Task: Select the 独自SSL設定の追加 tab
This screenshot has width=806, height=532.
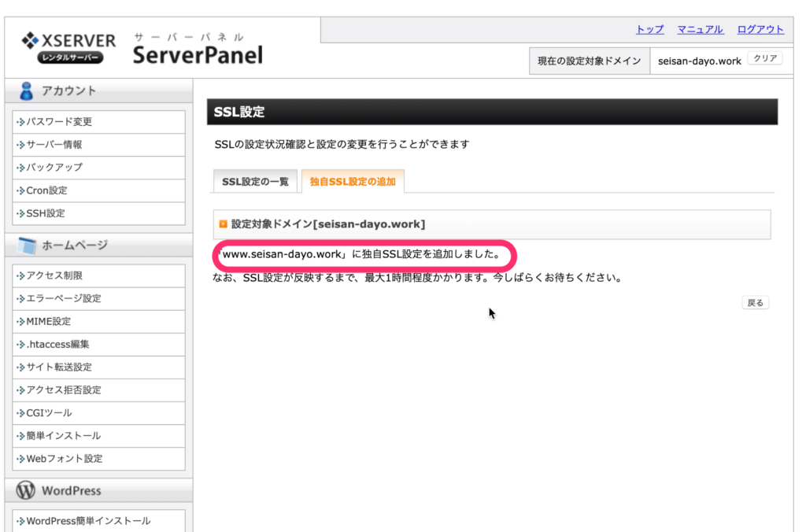Action: pos(352,182)
